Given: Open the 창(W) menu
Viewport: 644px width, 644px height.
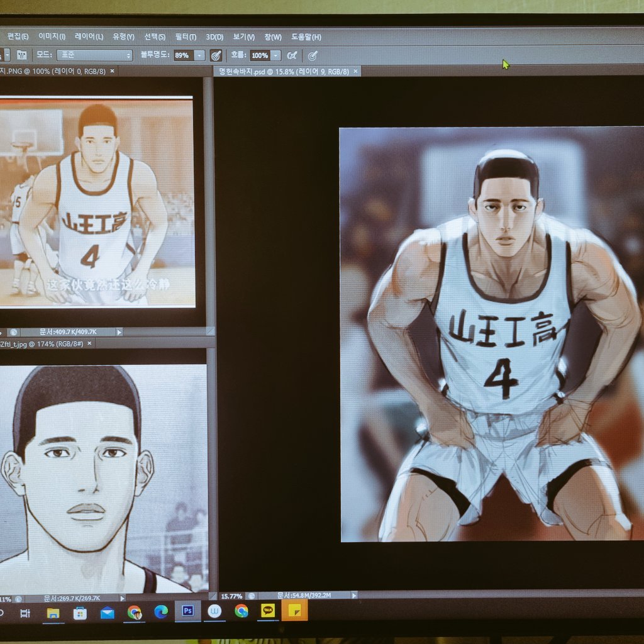Looking at the screenshot, I should pos(273,37).
